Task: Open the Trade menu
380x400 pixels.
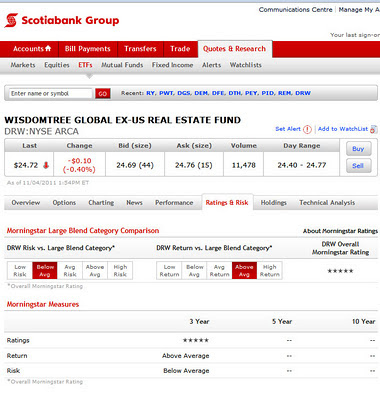Action: (x=180, y=49)
